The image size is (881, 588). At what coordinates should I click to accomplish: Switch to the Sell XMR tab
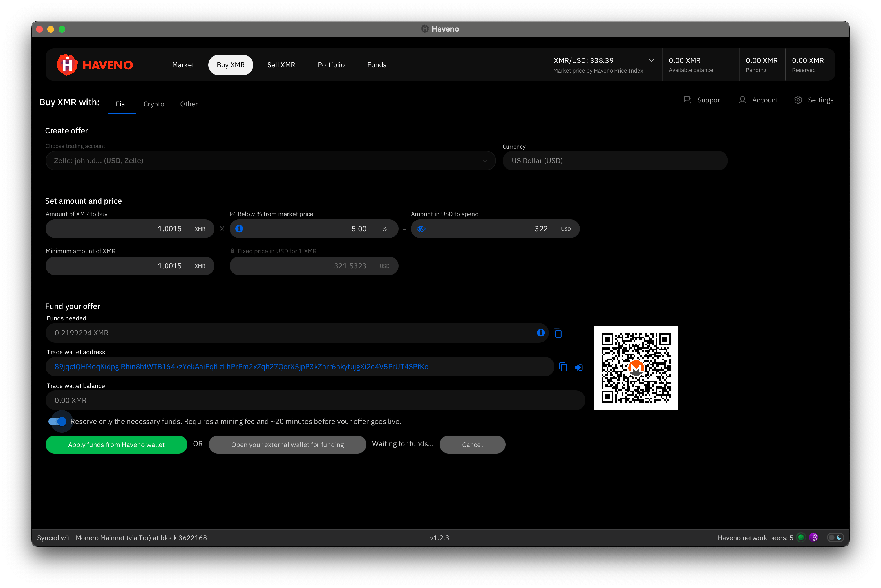tap(281, 64)
